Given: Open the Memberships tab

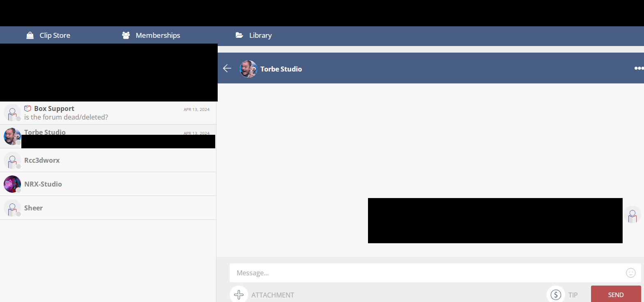Looking at the screenshot, I should coord(158,35).
